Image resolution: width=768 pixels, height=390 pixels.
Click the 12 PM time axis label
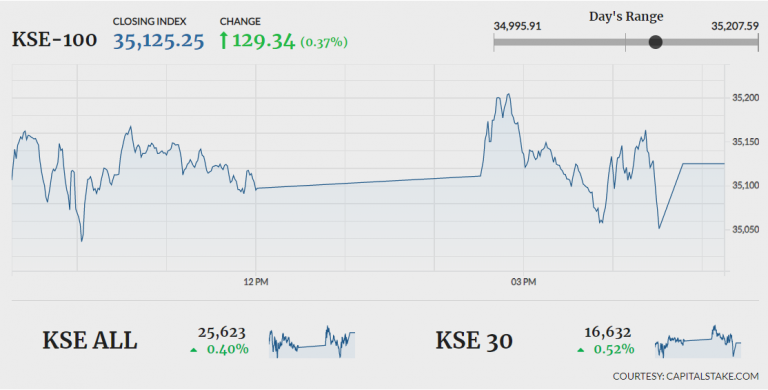coord(256,282)
